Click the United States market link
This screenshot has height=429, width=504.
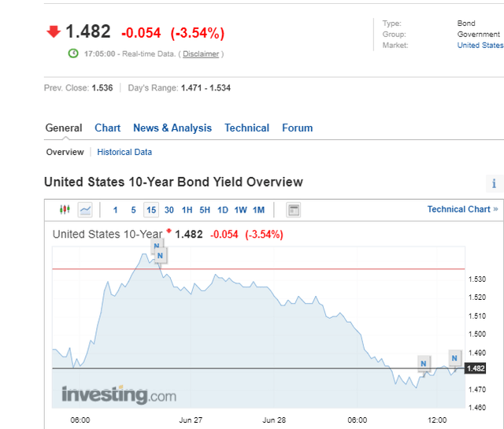[x=480, y=46]
